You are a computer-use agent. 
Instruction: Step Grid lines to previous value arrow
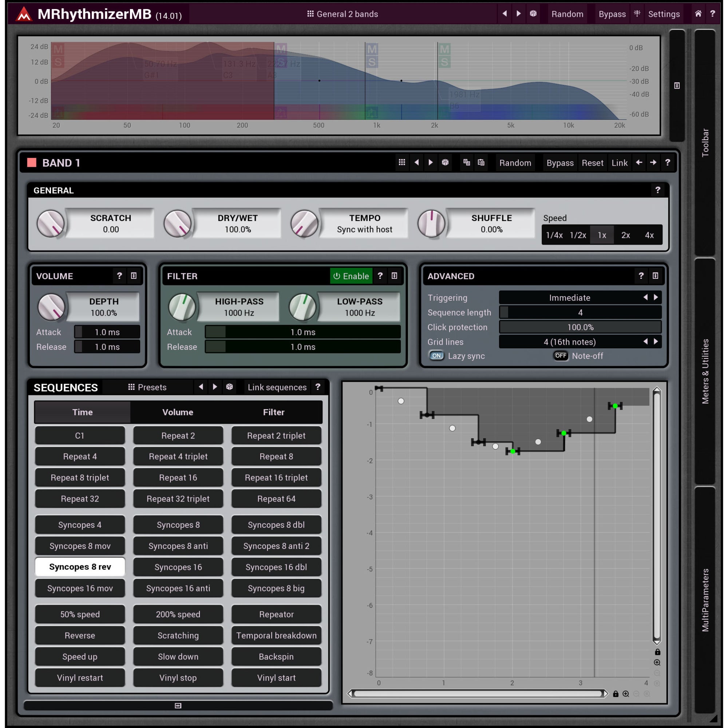pos(645,341)
